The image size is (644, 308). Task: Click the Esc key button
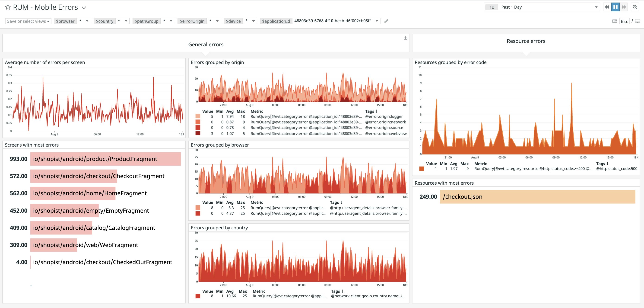click(x=624, y=21)
